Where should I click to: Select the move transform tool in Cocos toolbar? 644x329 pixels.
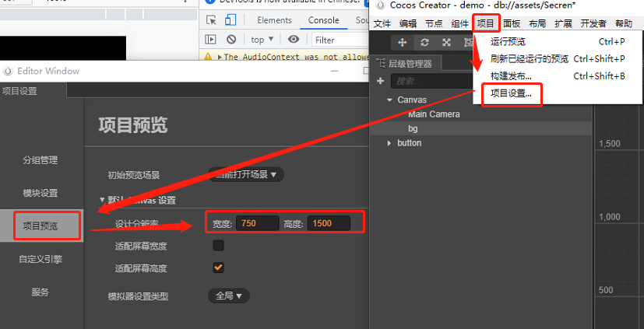(403, 42)
